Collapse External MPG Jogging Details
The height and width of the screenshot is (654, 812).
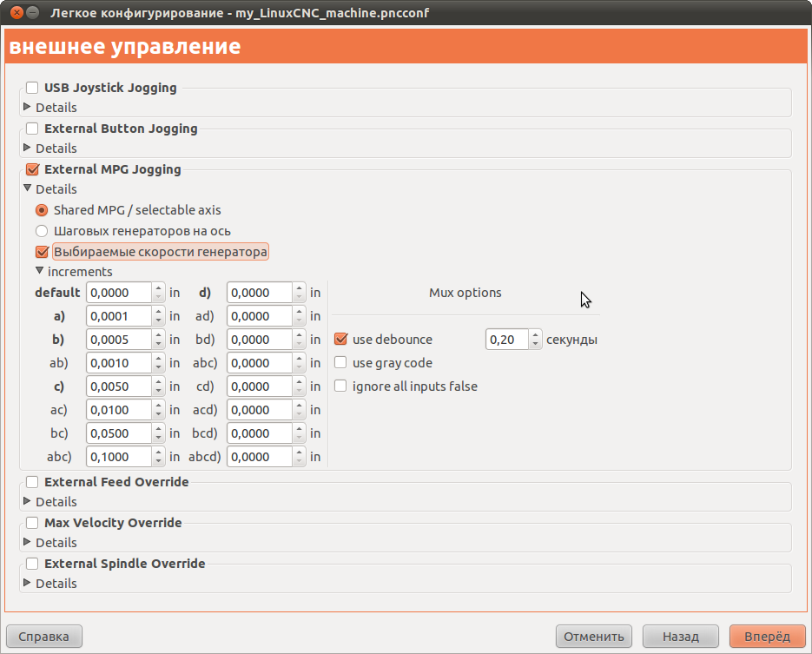point(28,188)
